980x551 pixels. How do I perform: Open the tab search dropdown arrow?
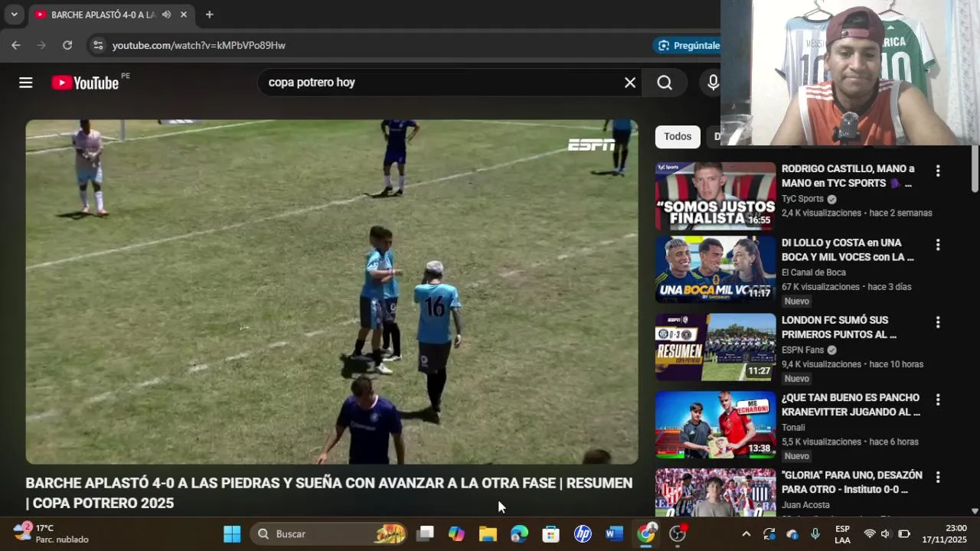click(14, 15)
